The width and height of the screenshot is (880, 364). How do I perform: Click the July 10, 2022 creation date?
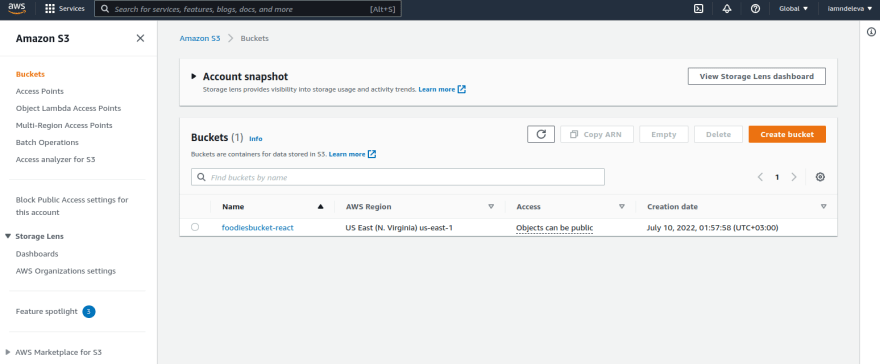(713, 227)
